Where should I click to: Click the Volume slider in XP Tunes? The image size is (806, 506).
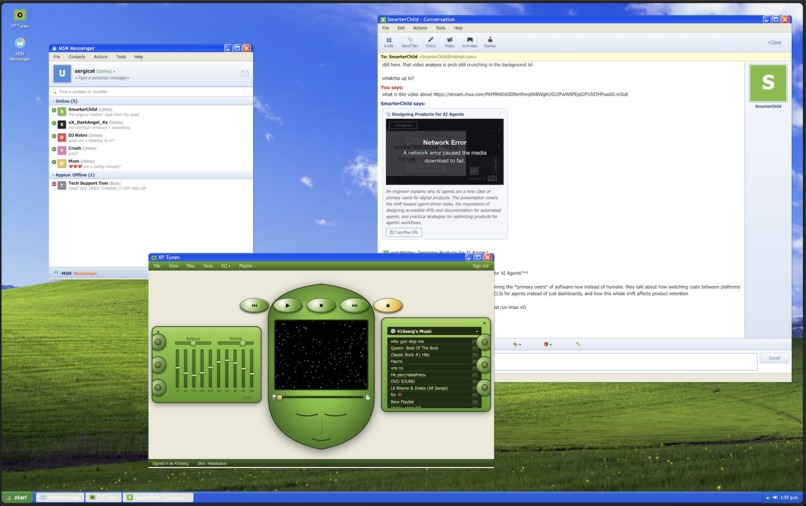pos(235,343)
